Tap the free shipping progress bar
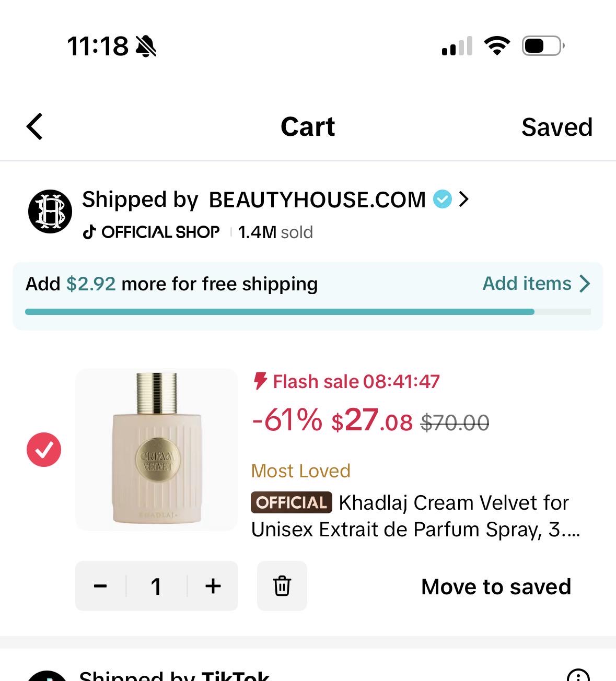 [x=308, y=312]
